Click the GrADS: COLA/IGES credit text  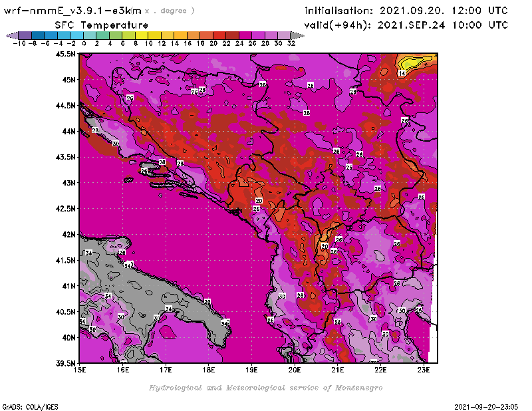(x=27, y=406)
